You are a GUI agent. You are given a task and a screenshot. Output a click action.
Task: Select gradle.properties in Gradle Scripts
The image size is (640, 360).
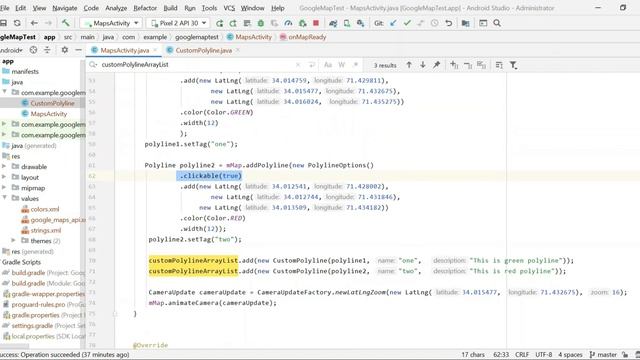pyautogui.click(x=35, y=315)
